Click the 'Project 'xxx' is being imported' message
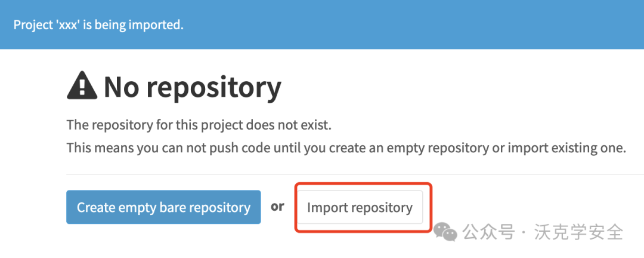Screen dimensions: 644x258 click(98, 24)
